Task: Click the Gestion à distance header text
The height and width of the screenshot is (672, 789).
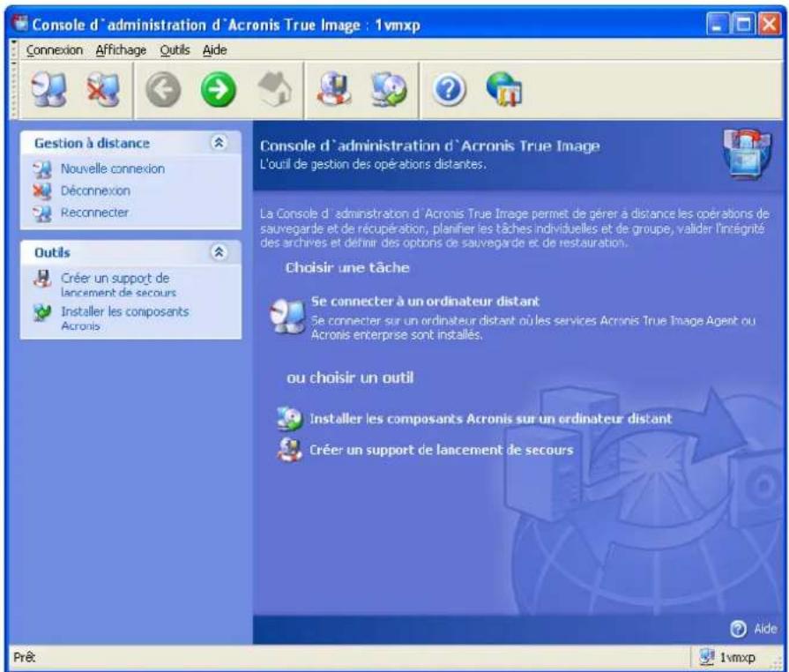Action: tap(92, 144)
